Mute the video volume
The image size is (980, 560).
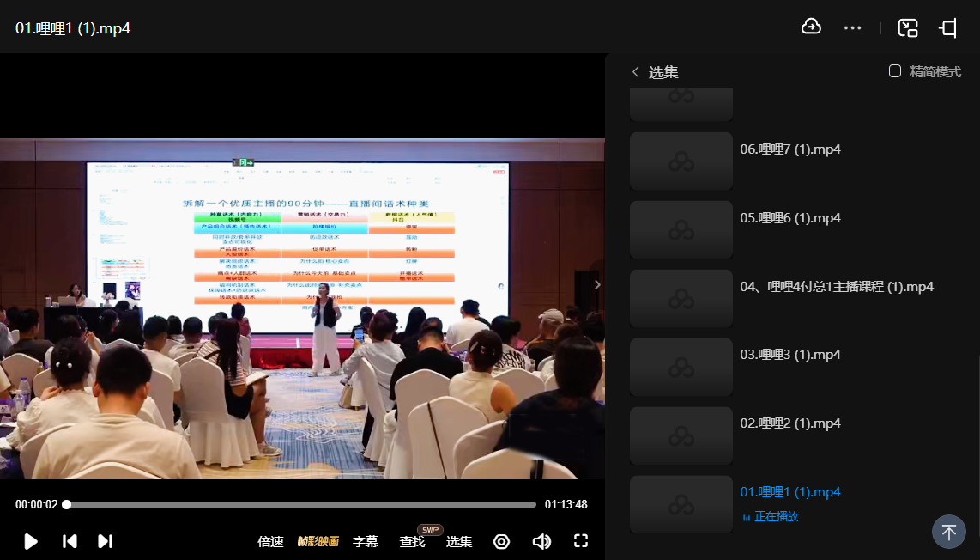point(541,541)
